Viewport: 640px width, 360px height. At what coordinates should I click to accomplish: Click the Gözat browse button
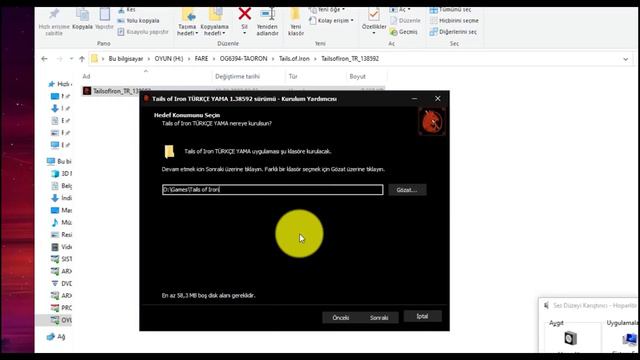407,190
